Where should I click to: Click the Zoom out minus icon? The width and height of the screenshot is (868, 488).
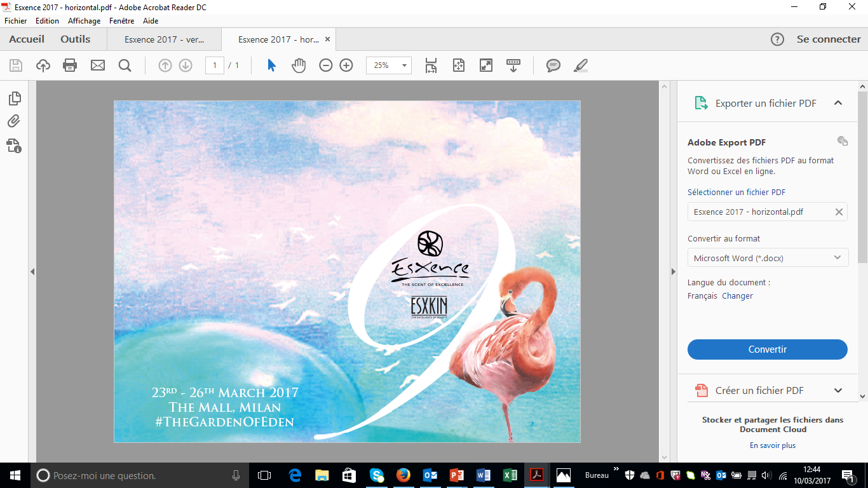pos(326,65)
